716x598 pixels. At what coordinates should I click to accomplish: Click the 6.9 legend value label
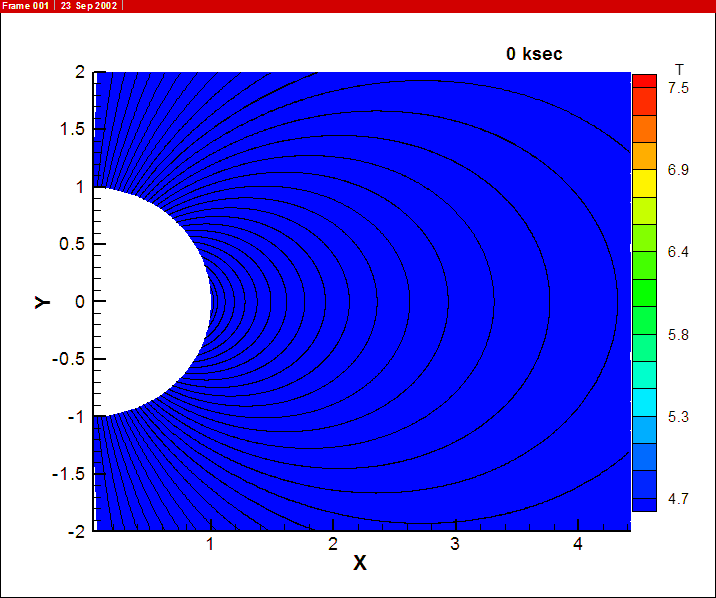coord(678,170)
